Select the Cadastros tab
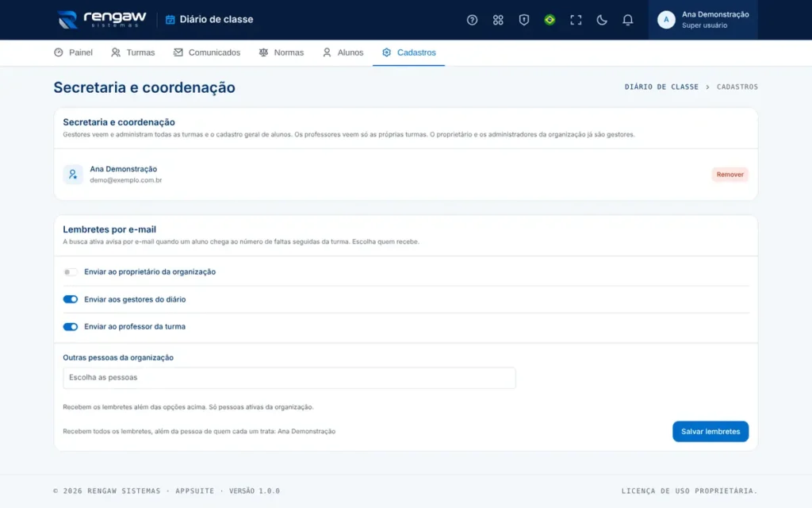812x508 pixels. (x=408, y=52)
